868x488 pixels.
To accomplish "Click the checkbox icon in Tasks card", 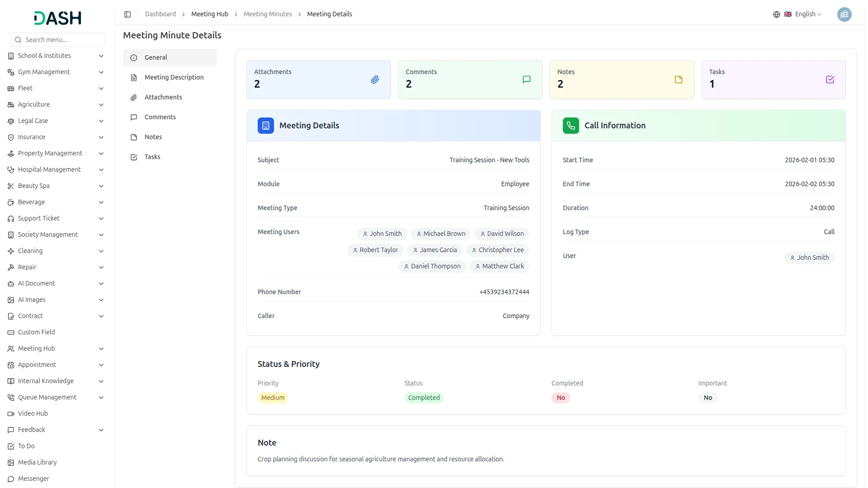I will [x=830, y=80].
